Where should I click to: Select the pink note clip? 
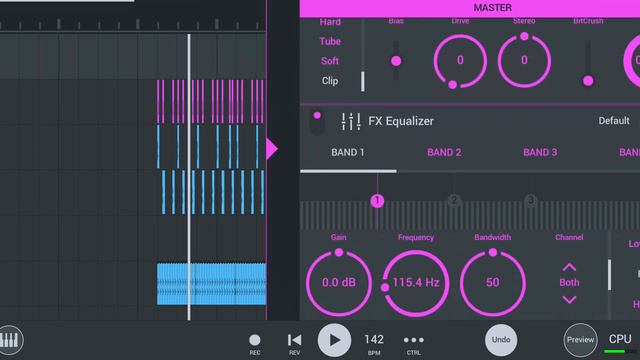pos(211,102)
